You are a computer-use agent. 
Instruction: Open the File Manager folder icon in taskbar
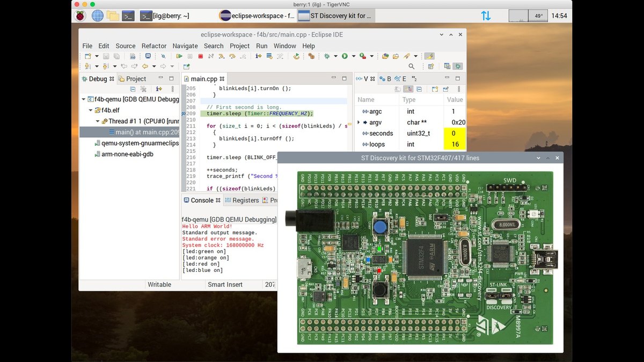(113, 16)
